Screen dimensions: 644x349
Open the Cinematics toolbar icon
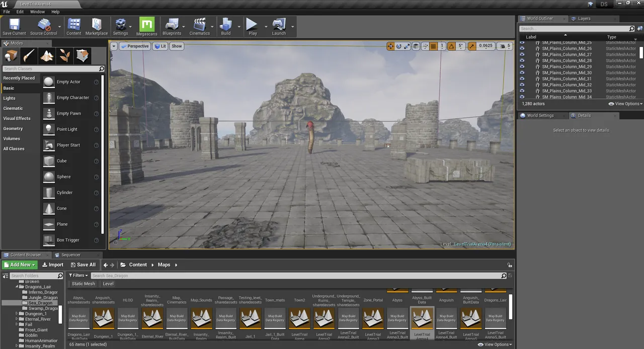click(x=200, y=27)
